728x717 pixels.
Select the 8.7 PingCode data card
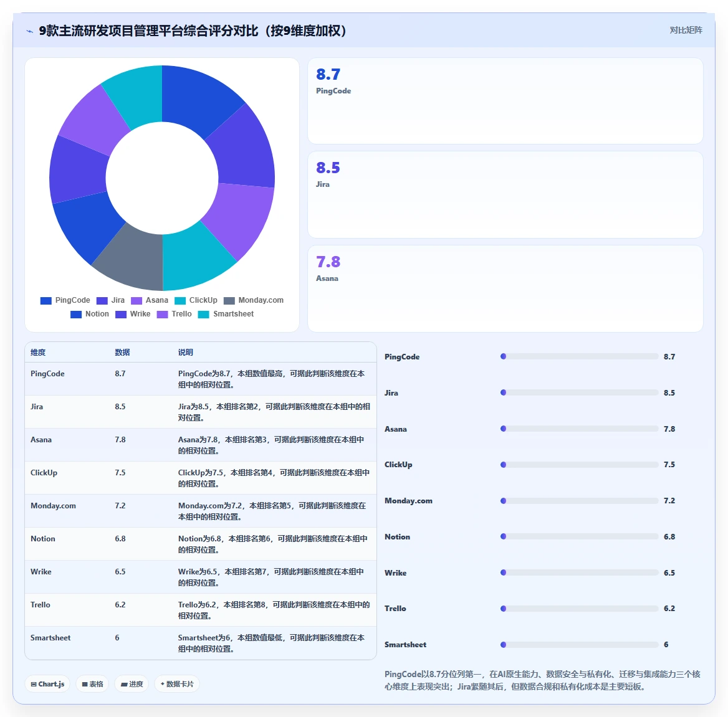[505, 101]
